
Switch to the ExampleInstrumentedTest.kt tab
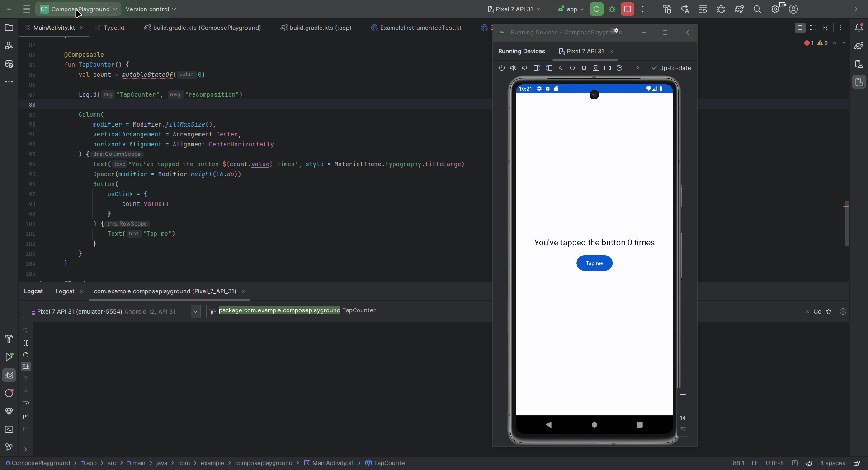(x=420, y=28)
